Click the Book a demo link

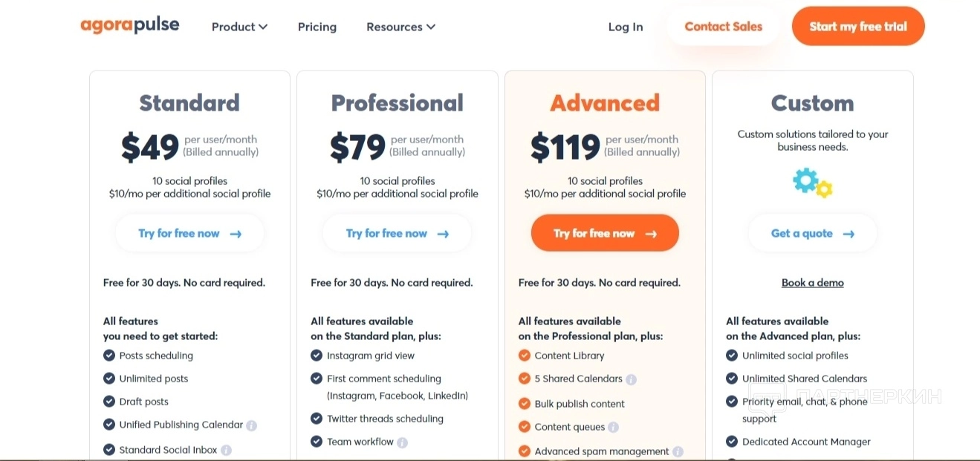[812, 283]
